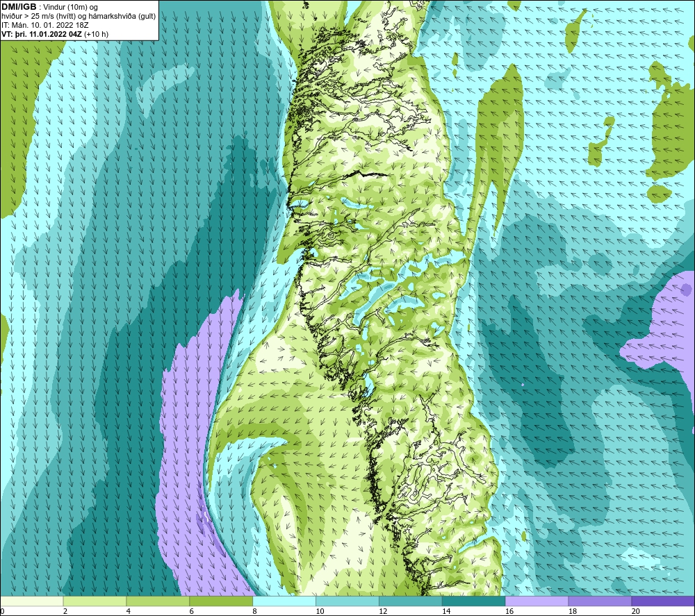Viewport: 695px width, 616px height.
Task: Click the legend tick label '20'
Action: (635, 611)
